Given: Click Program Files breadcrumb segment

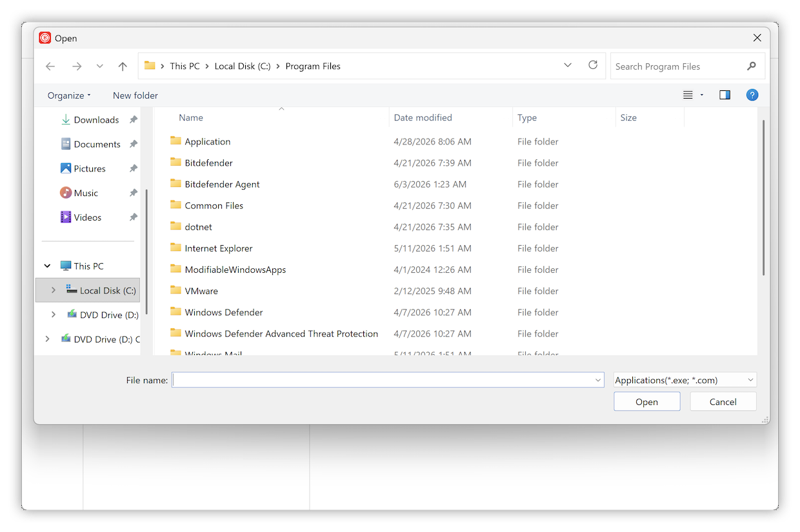Looking at the screenshot, I should (313, 66).
